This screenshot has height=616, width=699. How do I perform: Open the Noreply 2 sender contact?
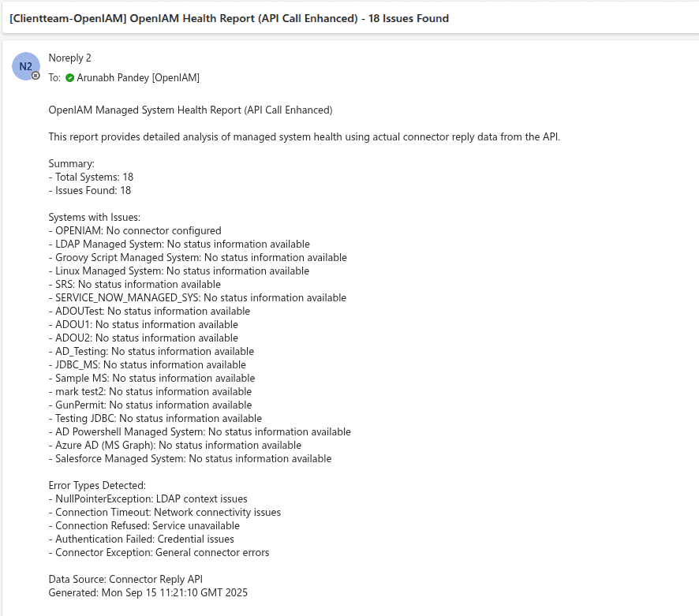pos(70,58)
